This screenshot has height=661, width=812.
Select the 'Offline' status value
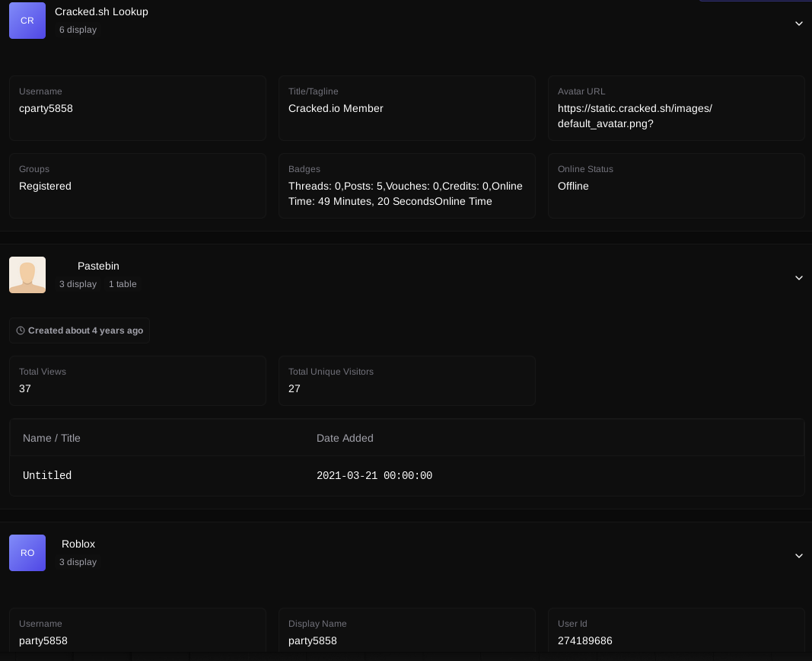pyautogui.click(x=573, y=186)
